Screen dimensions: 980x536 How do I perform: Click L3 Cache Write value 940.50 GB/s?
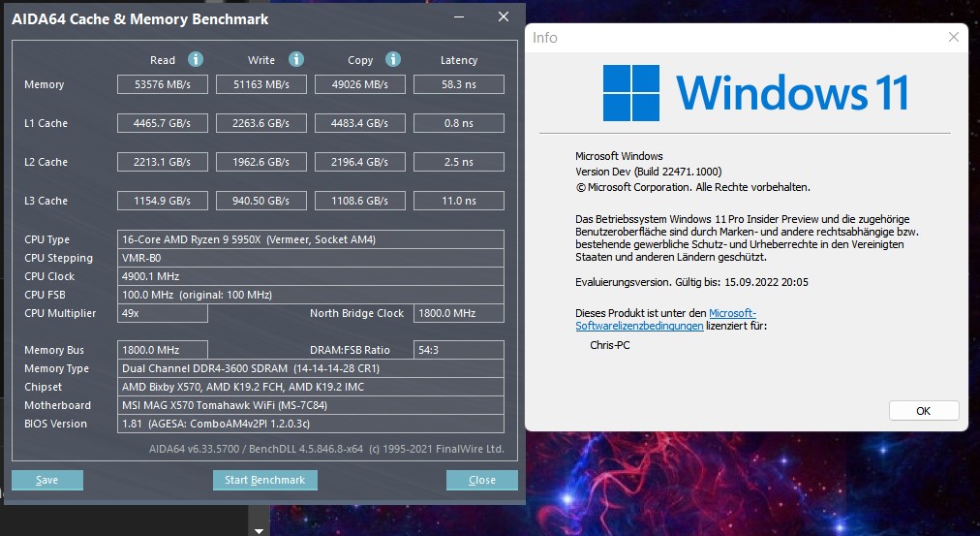coord(261,201)
